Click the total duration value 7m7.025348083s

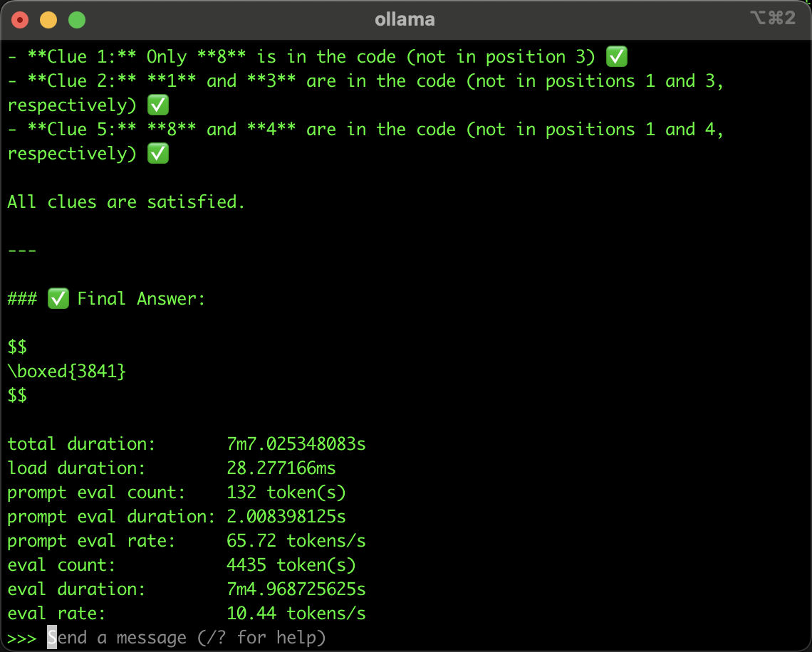point(296,444)
